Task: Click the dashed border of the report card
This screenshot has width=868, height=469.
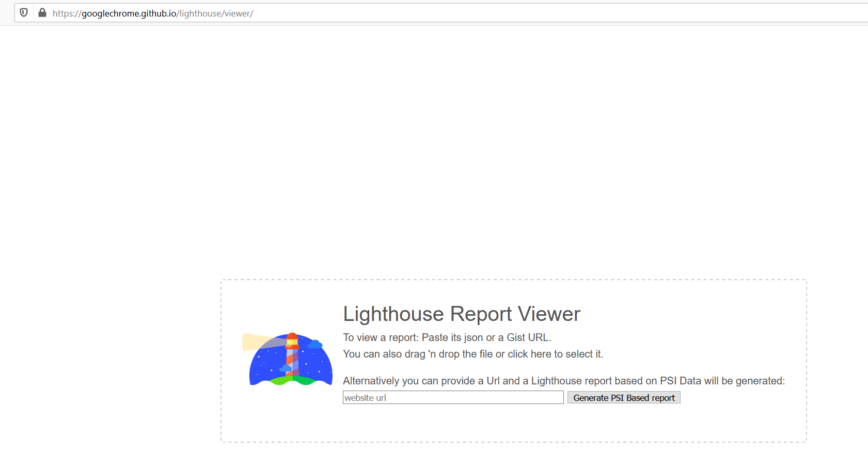Action: point(514,279)
